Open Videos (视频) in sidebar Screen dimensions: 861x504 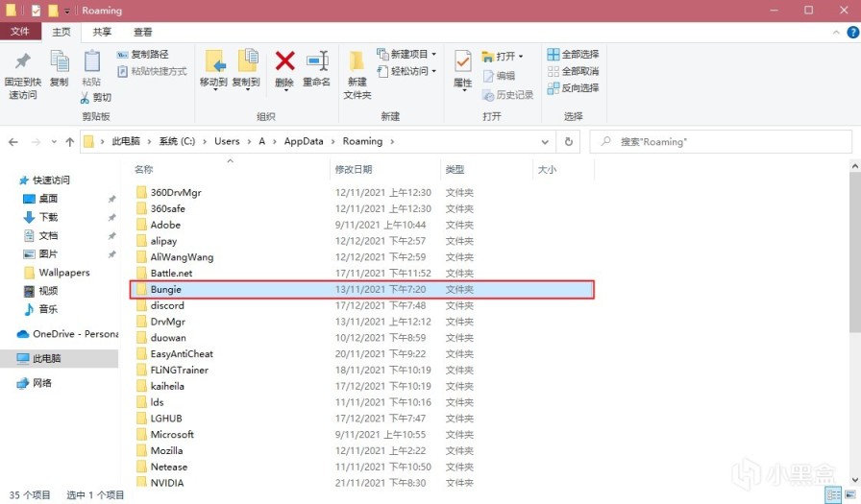[x=40, y=291]
